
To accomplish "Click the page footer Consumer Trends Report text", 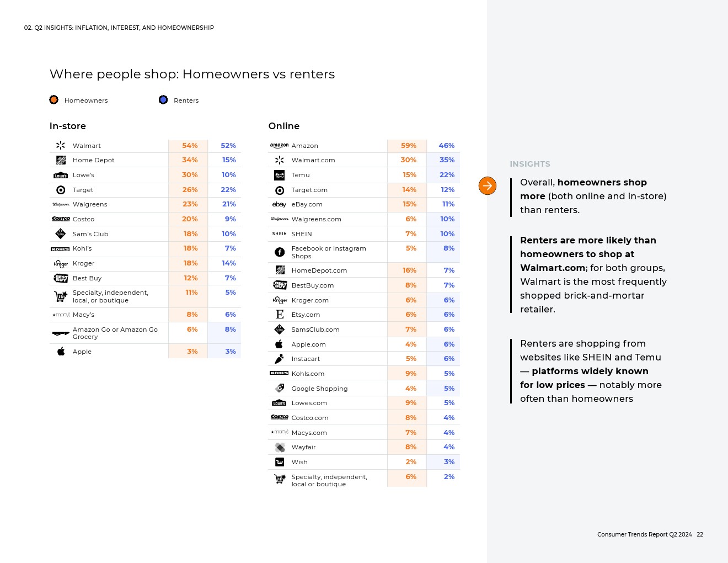I will 644,534.
